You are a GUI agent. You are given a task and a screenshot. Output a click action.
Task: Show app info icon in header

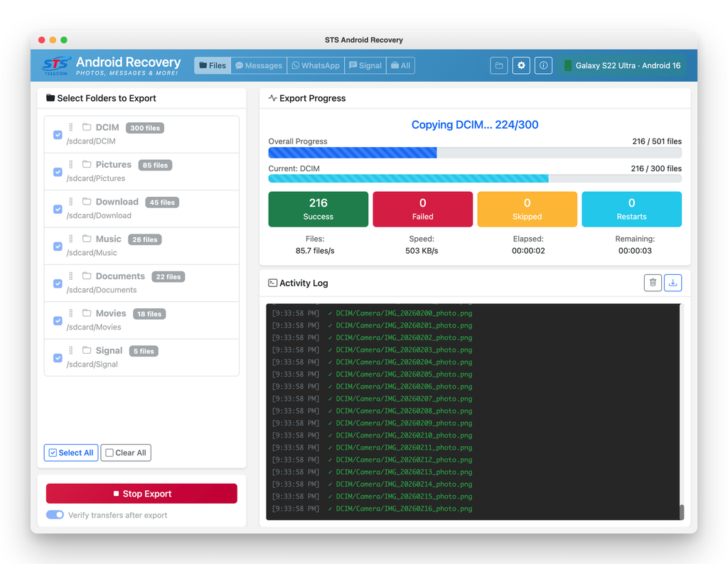click(543, 65)
